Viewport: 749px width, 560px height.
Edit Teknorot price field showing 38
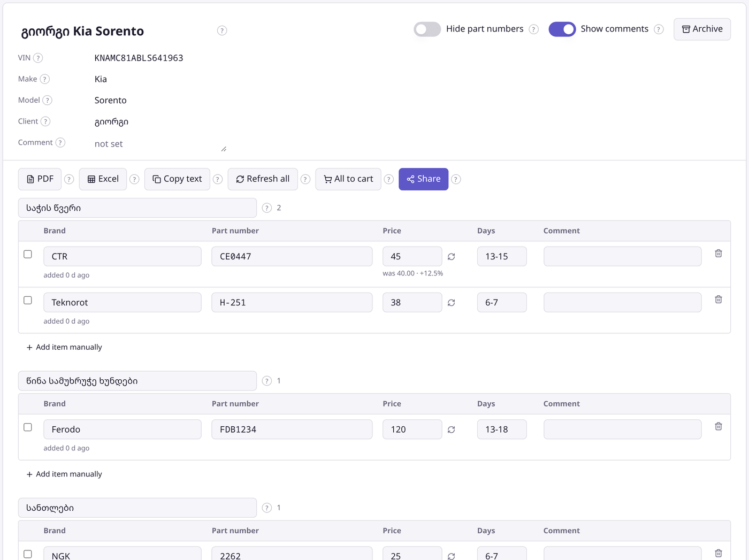click(412, 302)
